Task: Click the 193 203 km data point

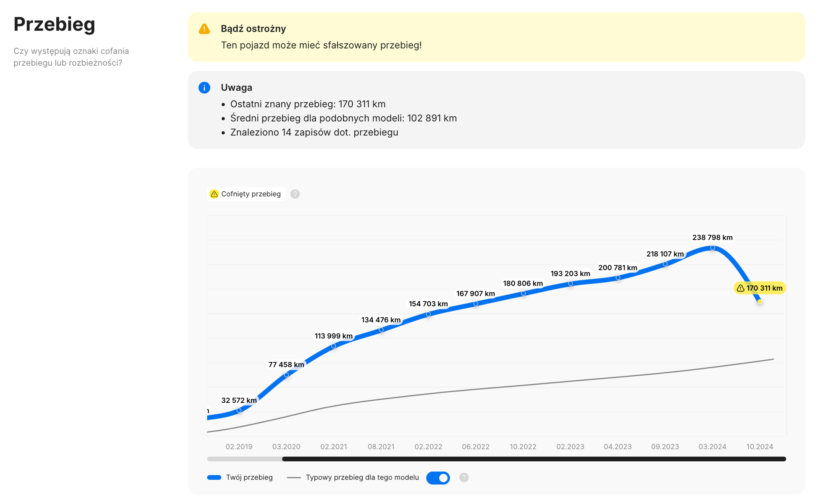Action: point(570,284)
